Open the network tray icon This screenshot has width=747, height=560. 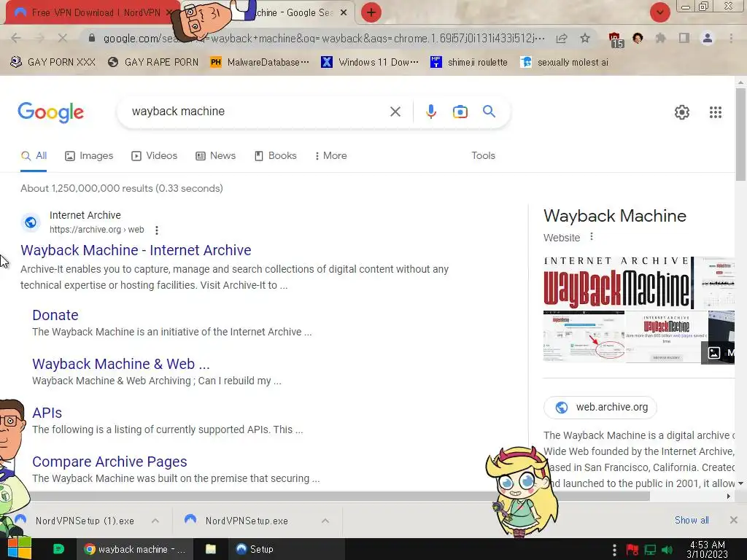click(650, 550)
